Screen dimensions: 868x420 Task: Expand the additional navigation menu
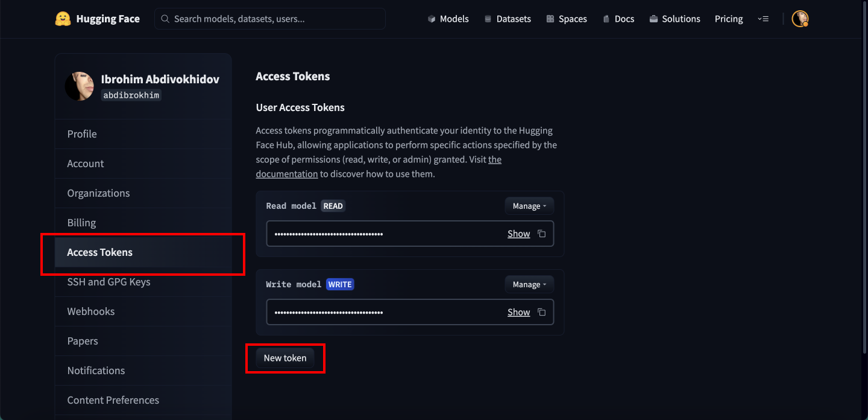[x=763, y=19]
